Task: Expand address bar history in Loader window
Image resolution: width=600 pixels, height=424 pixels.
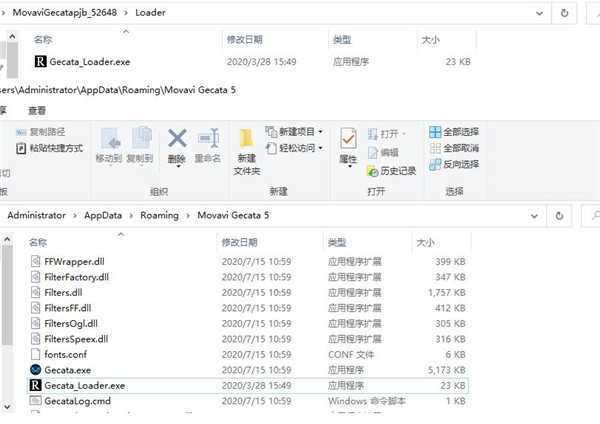Action: [x=540, y=13]
